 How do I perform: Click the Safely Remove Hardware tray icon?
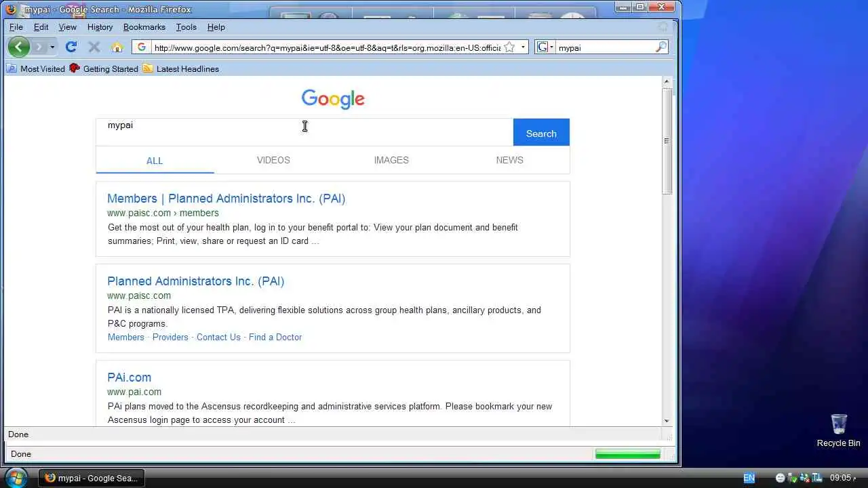791,478
